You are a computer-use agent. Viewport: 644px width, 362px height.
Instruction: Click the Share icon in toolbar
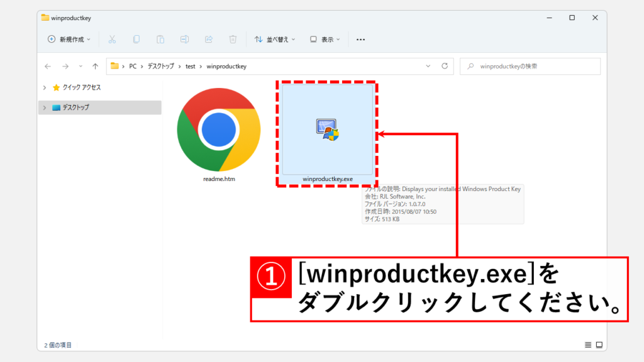(209, 40)
